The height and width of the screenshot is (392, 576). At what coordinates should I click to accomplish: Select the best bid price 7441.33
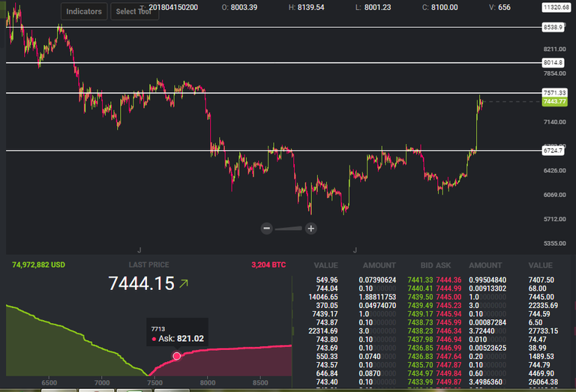click(x=420, y=280)
